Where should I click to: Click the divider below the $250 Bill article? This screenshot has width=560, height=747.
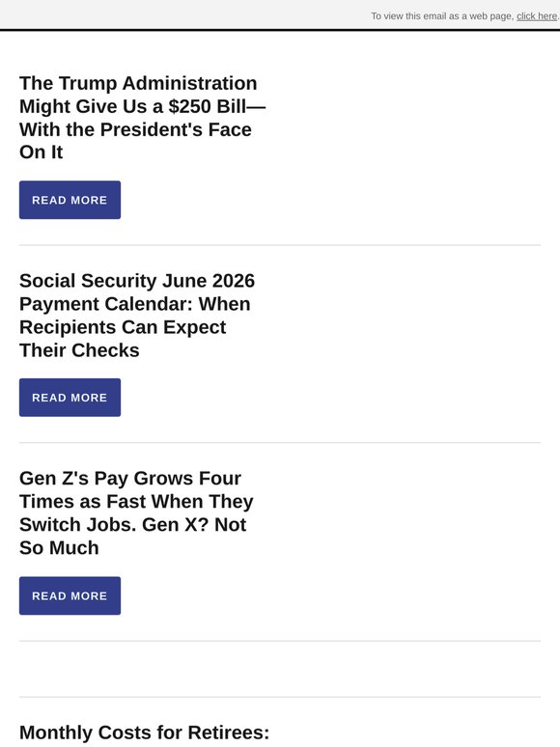coord(280,245)
